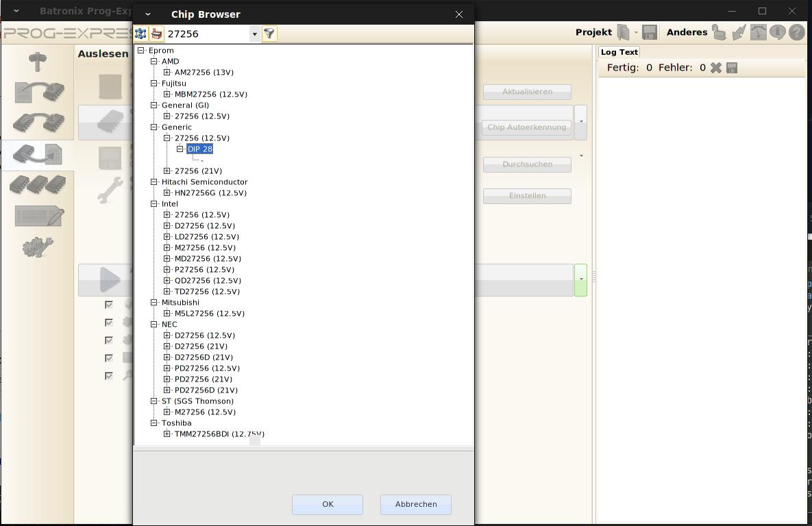Select the three-chips multi mode icon in sidebar
The width and height of the screenshot is (812, 526).
pyautogui.click(x=38, y=185)
